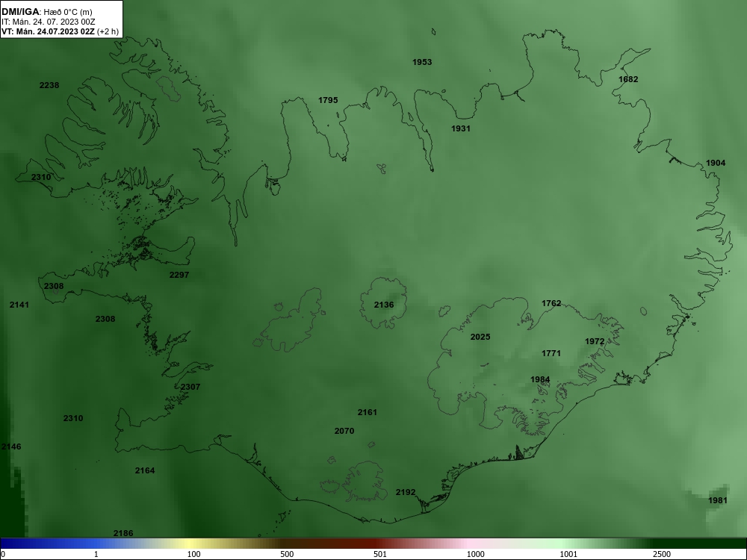Click the 2146 height value
Screen dimensions: 747x560
coord(11,447)
